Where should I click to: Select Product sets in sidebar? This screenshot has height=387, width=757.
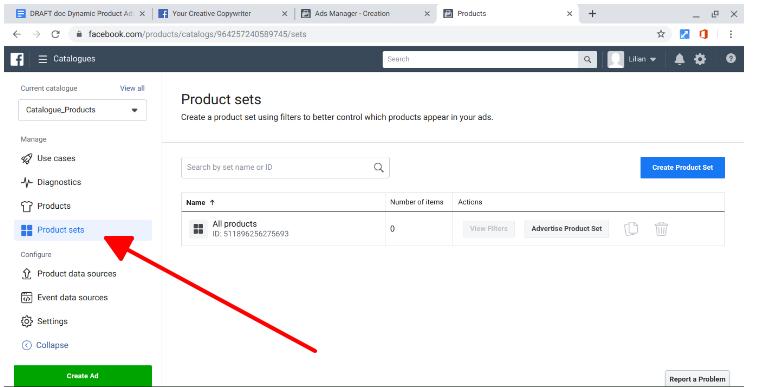[x=83, y=230]
